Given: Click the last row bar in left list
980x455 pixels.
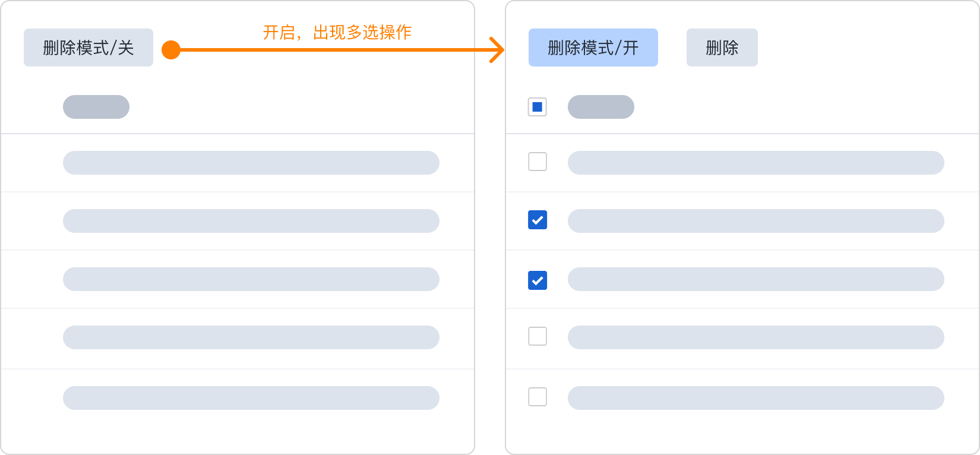Looking at the screenshot, I should [251, 398].
